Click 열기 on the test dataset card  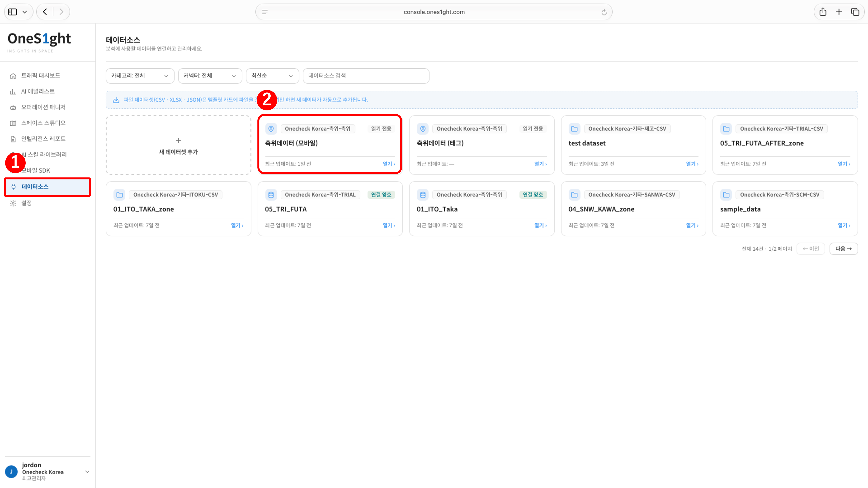click(692, 164)
